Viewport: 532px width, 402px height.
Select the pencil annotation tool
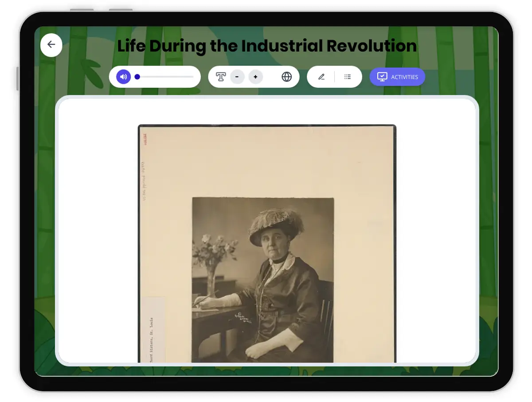pos(321,76)
